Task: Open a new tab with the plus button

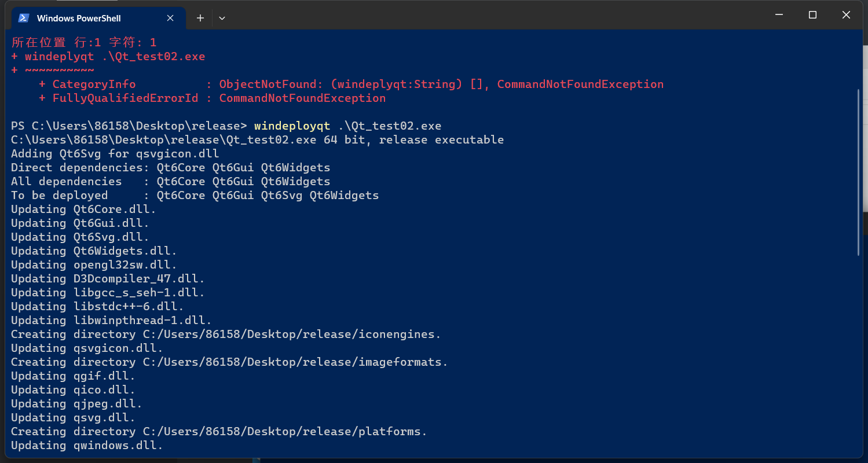Action: [200, 18]
